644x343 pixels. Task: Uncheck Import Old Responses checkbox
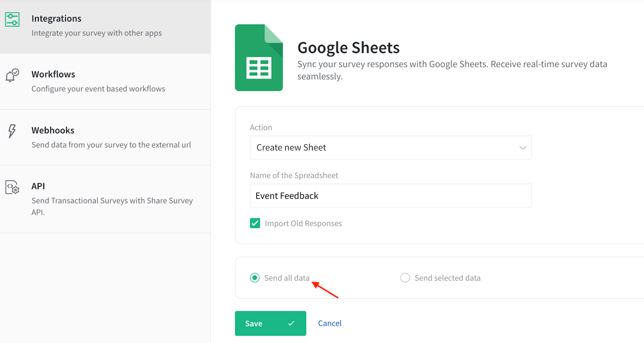click(255, 223)
